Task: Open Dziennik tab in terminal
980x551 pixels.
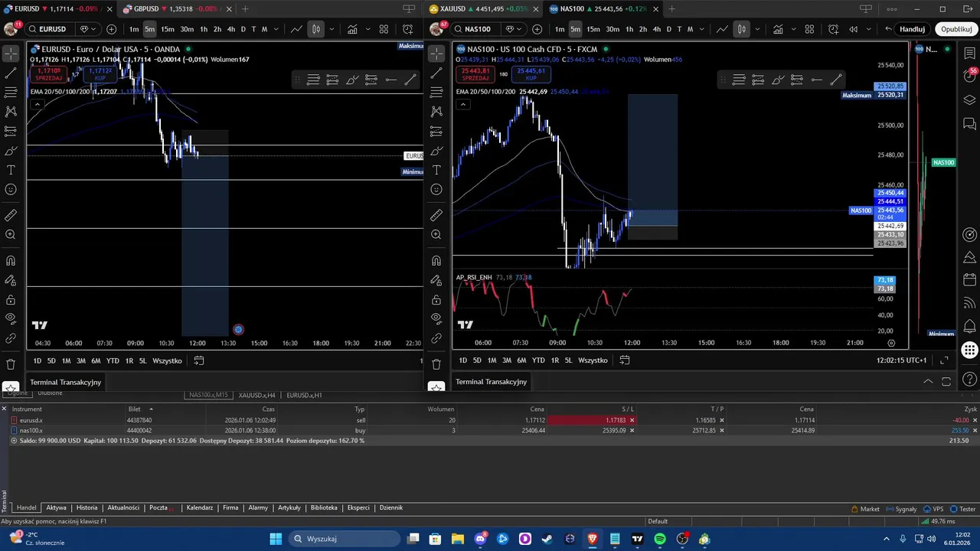Action: [390, 507]
